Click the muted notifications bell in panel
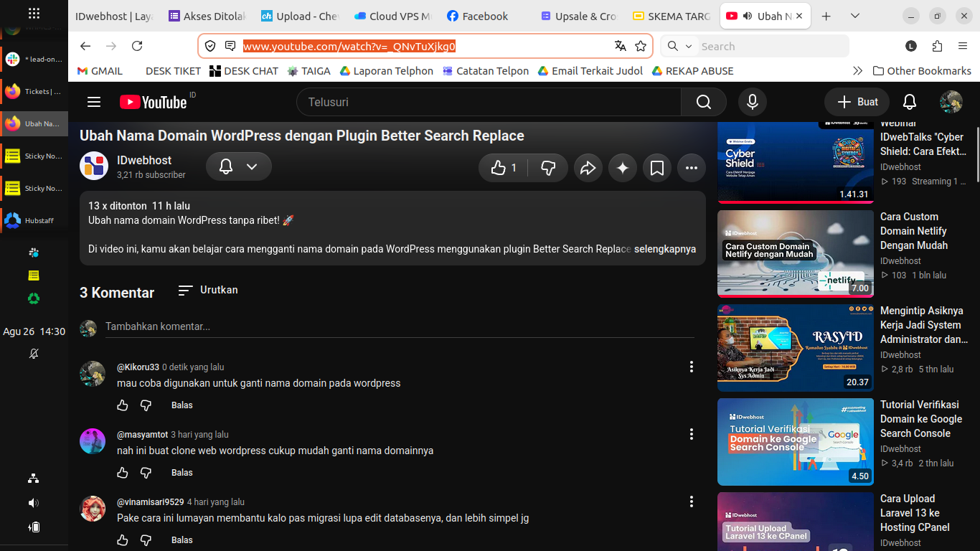This screenshot has height=551, width=980. point(34,354)
